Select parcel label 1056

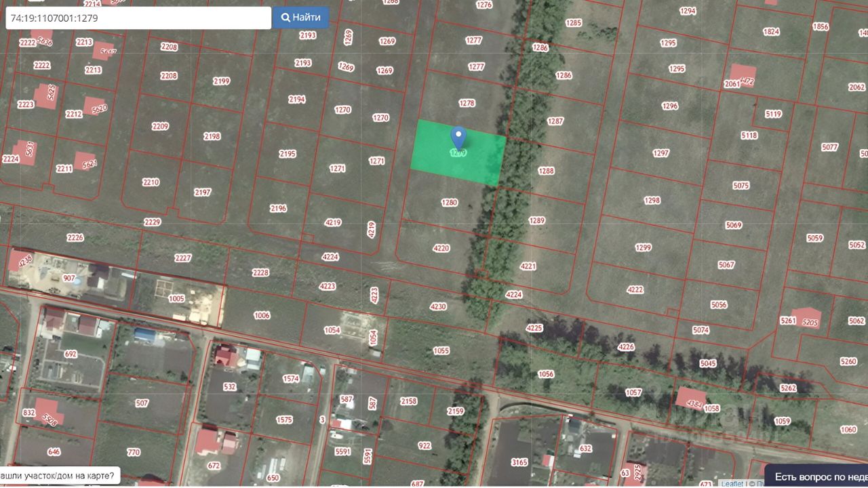tap(546, 374)
